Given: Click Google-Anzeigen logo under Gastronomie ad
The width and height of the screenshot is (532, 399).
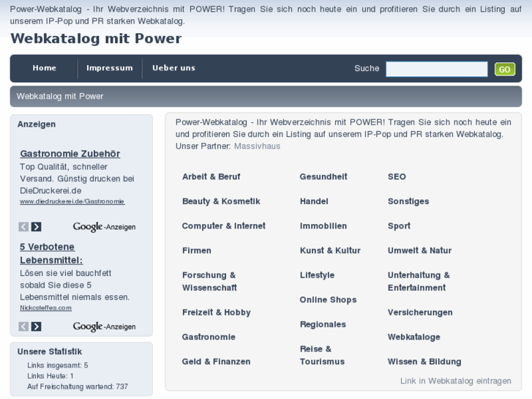Looking at the screenshot, I should [x=104, y=227].
